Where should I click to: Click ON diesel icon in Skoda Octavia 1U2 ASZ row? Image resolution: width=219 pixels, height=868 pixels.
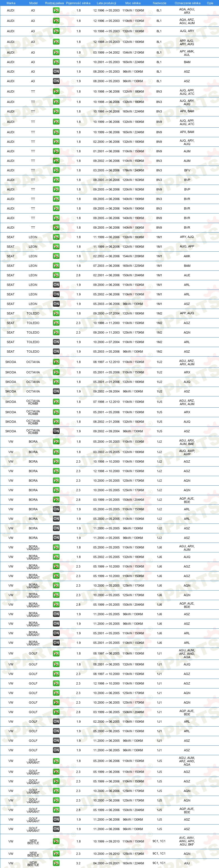(56, 391)
